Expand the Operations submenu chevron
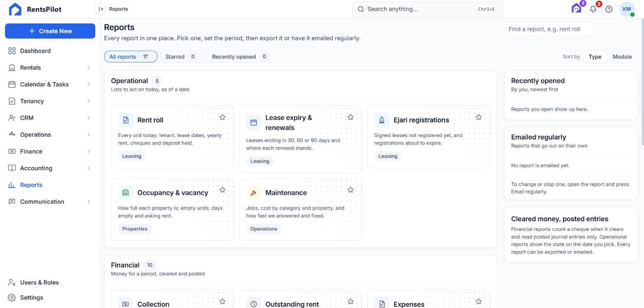Screen dimensions: 644x308 click(88, 135)
